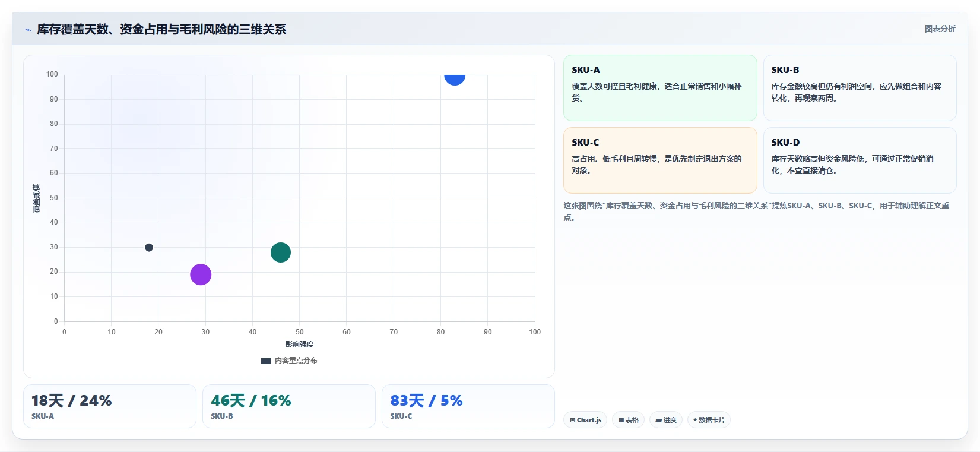
Task: Click the SKU-C label under 83天 / 5%
Action: 401,416
